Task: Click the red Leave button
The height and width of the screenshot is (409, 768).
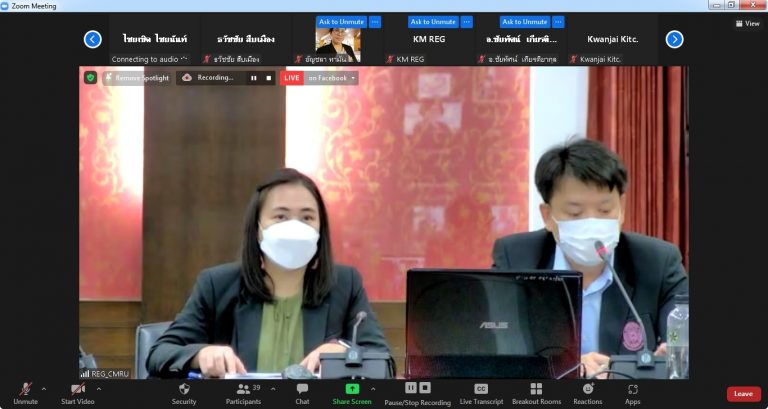Action: tap(743, 393)
